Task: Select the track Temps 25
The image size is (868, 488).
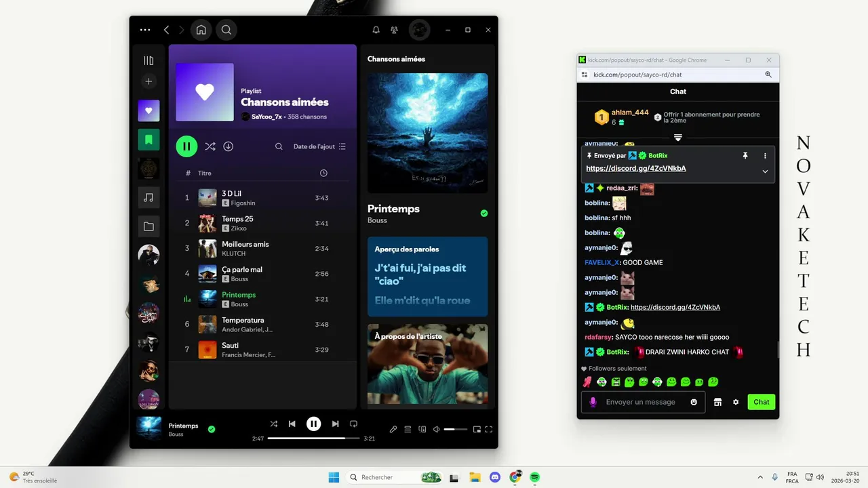Action: click(x=263, y=223)
